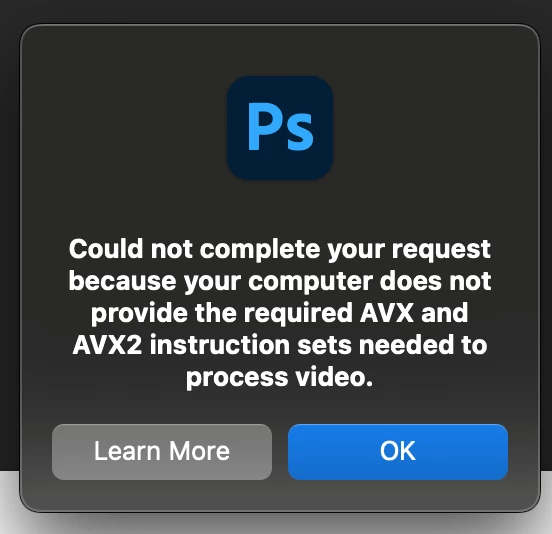Click the word AVX2 in the message

coord(107,345)
